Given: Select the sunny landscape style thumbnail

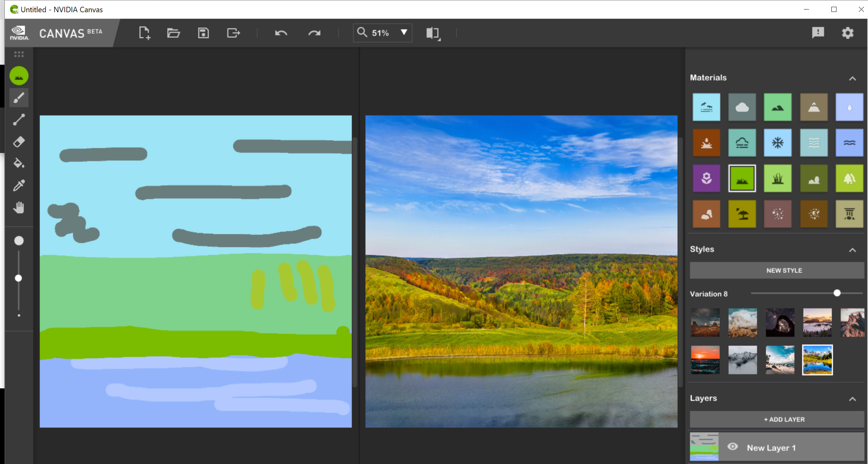Looking at the screenshot, I should click(x=817, y=358).
